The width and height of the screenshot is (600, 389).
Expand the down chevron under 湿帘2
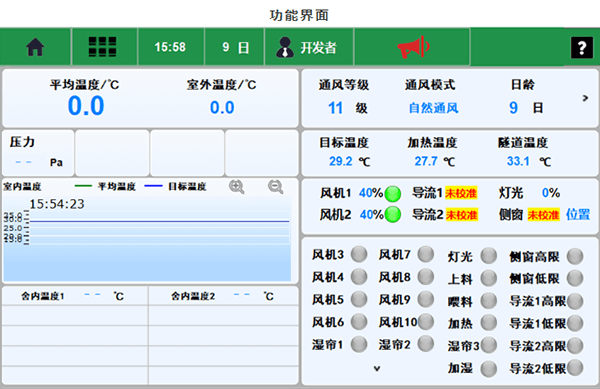(x=377, y=369)
